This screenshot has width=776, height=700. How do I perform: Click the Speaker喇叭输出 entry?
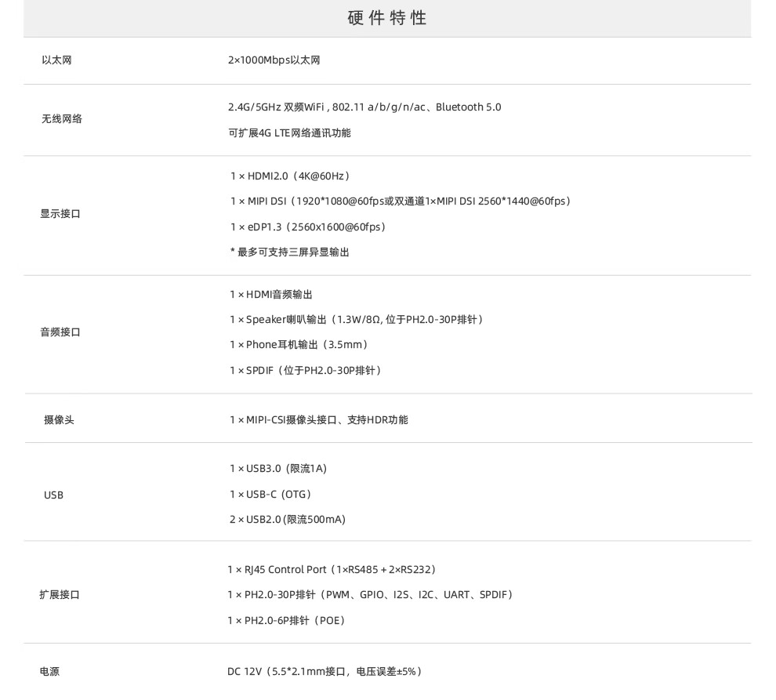click(x=356, y=320)
